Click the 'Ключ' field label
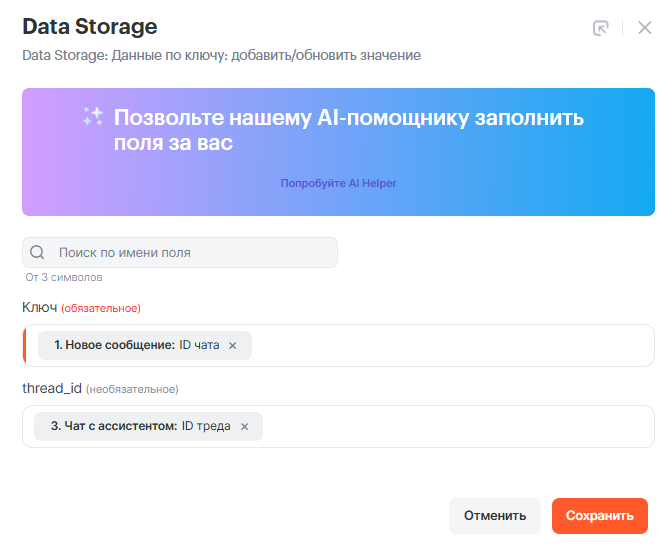672x549 pixels. point(39,307)
